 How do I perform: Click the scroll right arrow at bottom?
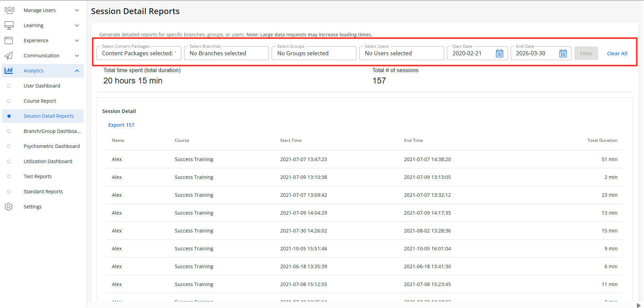click(638, 305)
